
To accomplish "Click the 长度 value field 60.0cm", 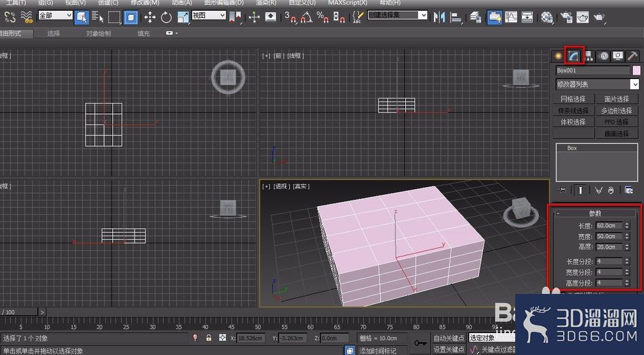I will pyautogui.click(x=609, y=226).
